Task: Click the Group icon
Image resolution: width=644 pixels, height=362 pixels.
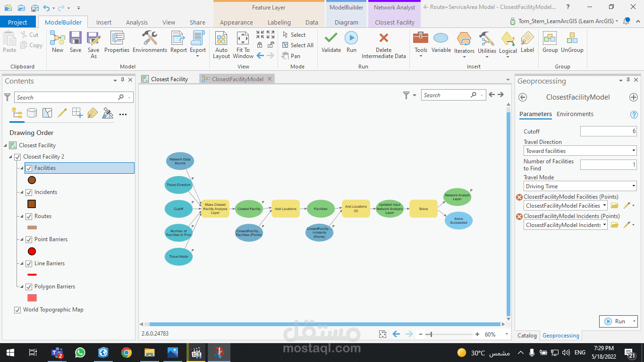Action: tap(550, 42)
